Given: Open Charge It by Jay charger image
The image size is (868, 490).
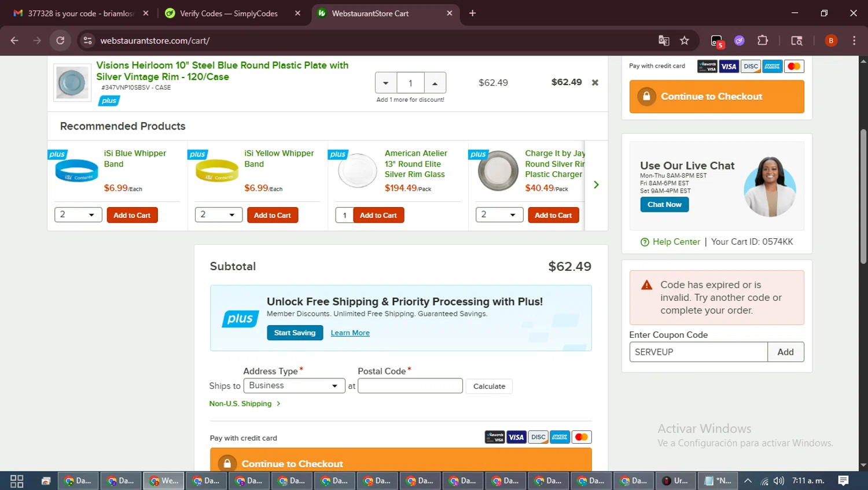Looking at the screenshot, I should coord(498,171).
